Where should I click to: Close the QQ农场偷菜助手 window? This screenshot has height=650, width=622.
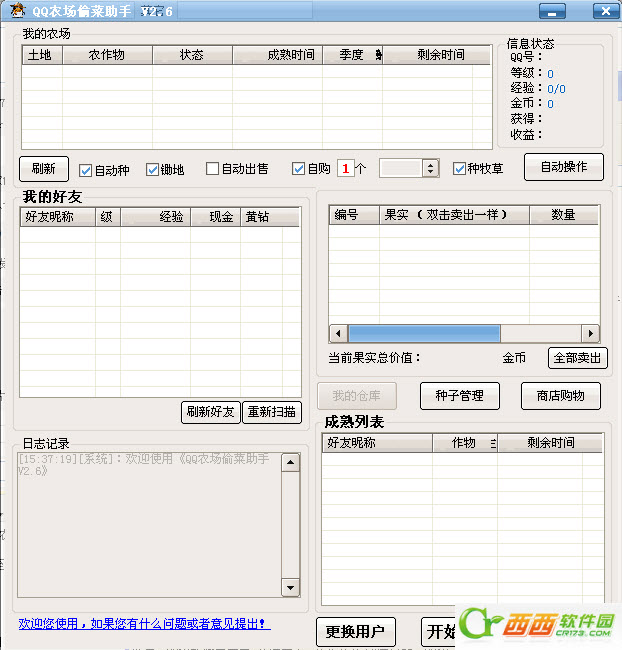click(x=606, y=11)
